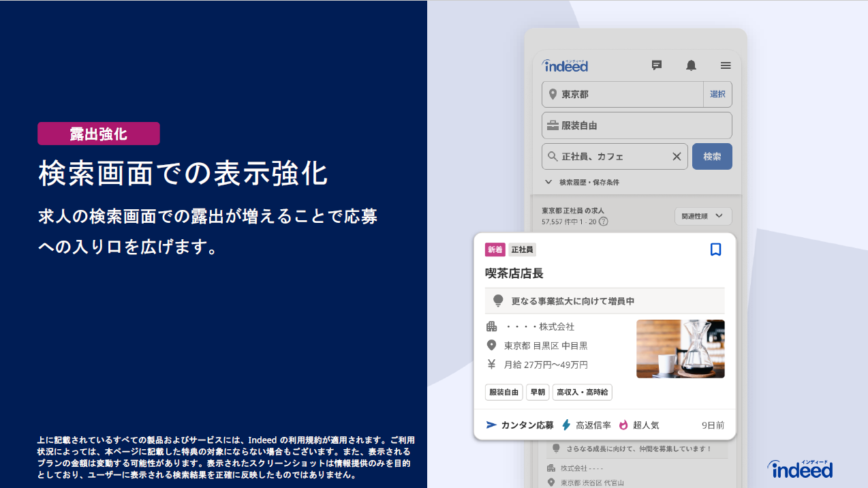Click the 9日前 posting date
The image size is (868, 488).
(x=713, y=425)
